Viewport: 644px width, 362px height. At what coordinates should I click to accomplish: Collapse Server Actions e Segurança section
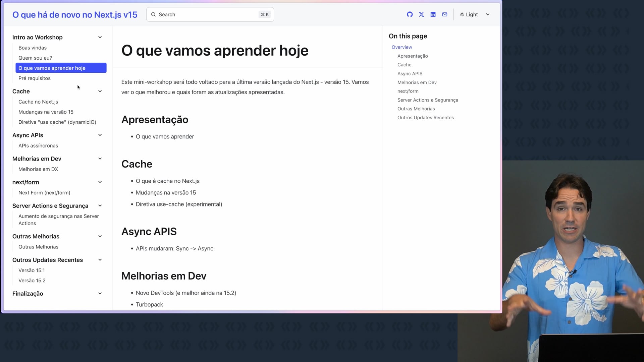100,206
